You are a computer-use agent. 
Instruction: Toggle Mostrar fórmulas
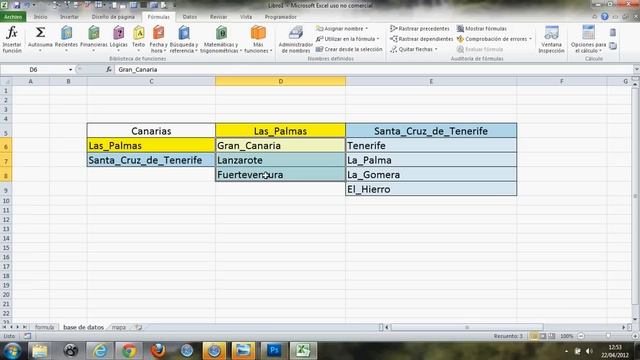click(482, 29)
